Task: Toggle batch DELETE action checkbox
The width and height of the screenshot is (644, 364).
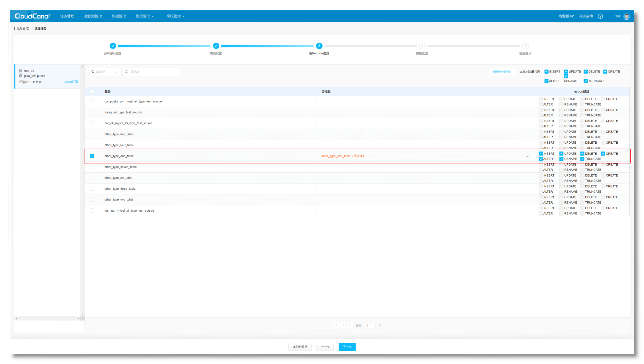Action: [x=586, y=72]
